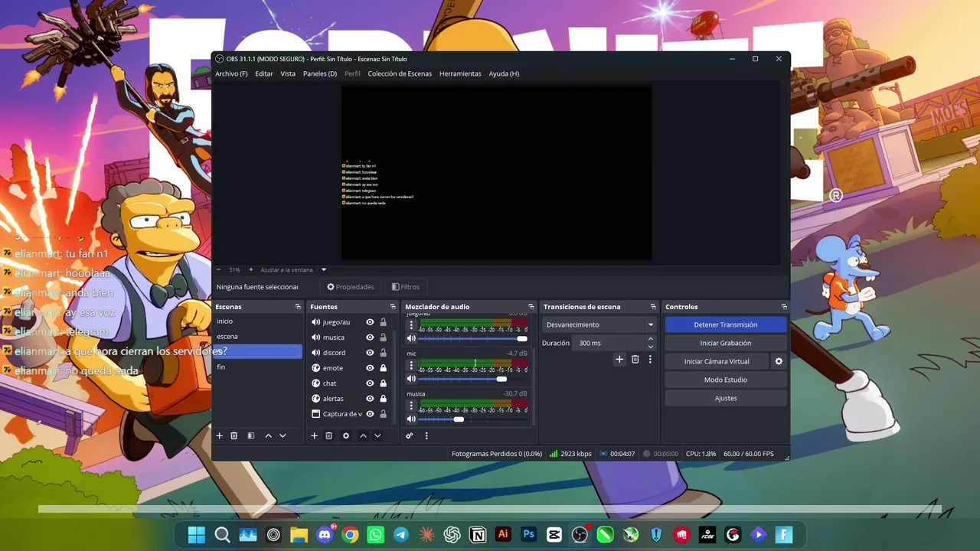This screenshot has height=551, width=980.
Task: Select the inicio scene
Action: coord(258,321)
